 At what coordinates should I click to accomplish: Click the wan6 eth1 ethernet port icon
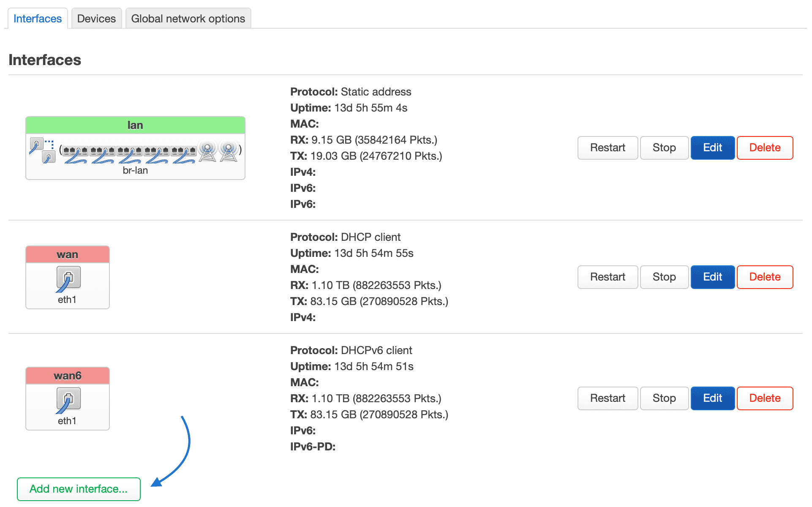click(68, 400)
